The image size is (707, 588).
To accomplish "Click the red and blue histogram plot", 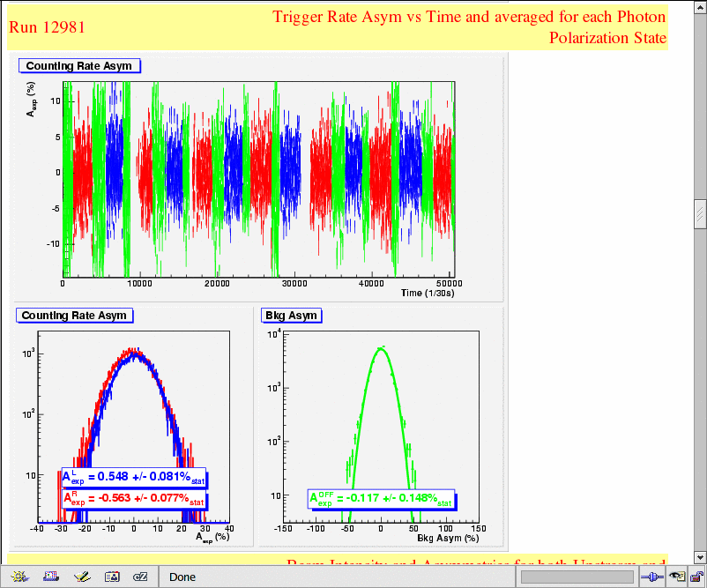I will tap(133, 427).
